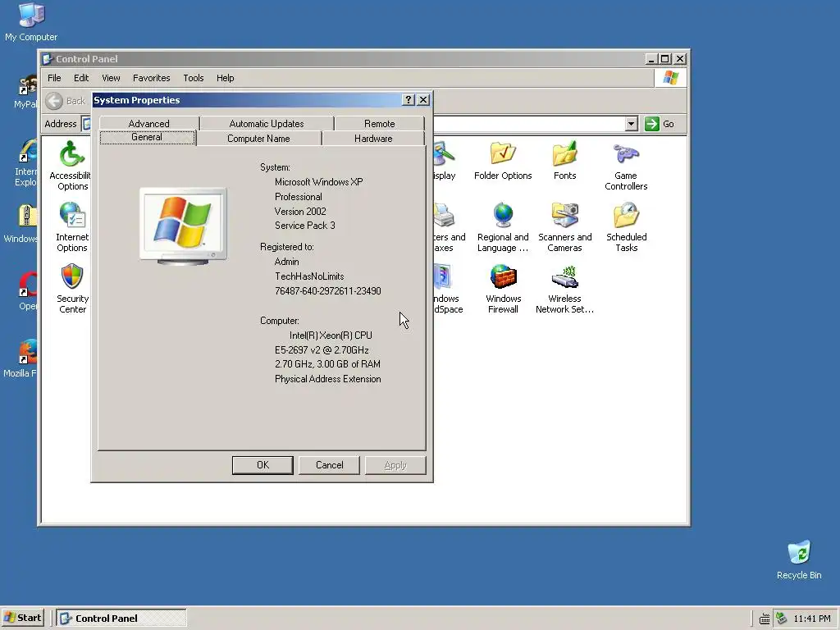Open the Edit menu
This screenshot has width=840, height=630.
click(81, 78)
